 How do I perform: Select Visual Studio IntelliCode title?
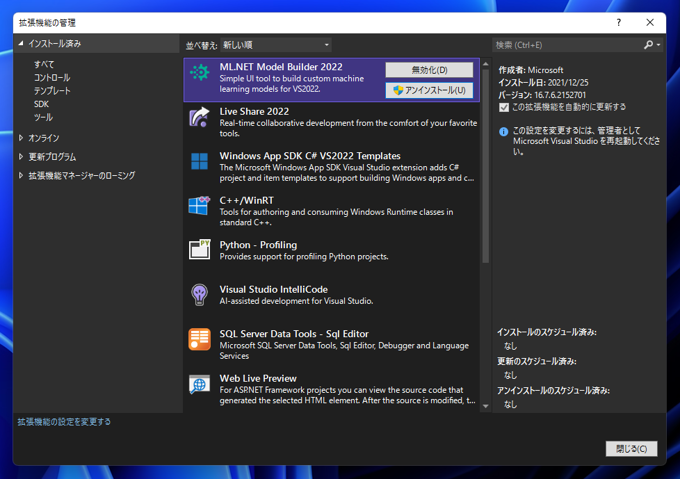click(x=274, y=289)
